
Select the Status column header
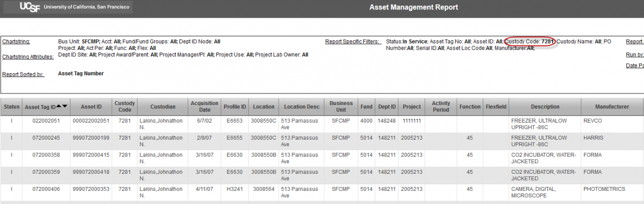tap(12, 107)
